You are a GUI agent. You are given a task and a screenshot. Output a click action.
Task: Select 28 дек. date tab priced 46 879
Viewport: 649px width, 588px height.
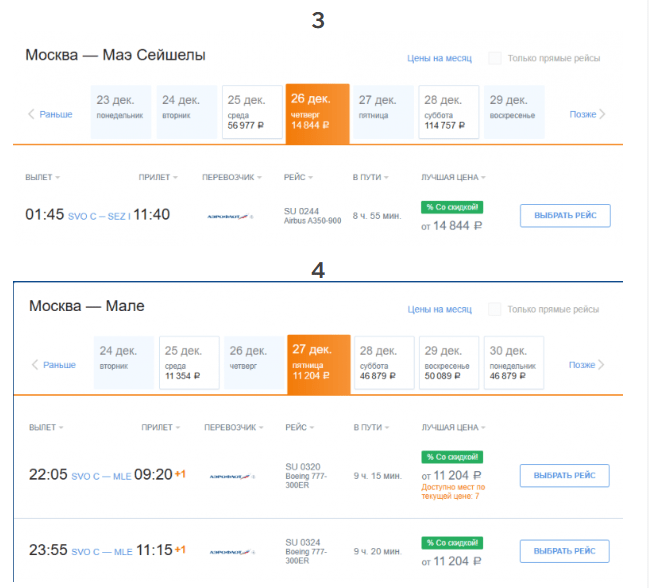coord(384,363)
